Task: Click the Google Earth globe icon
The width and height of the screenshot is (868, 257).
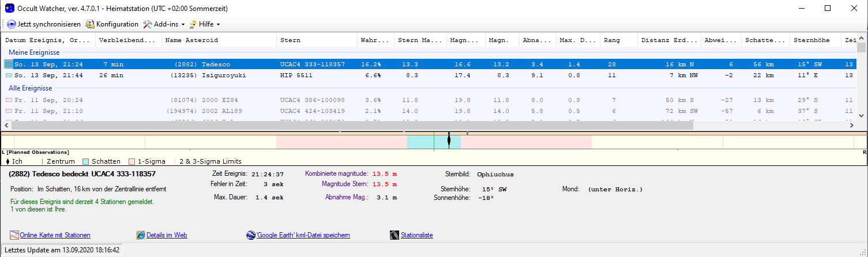Action: [250, 235]
